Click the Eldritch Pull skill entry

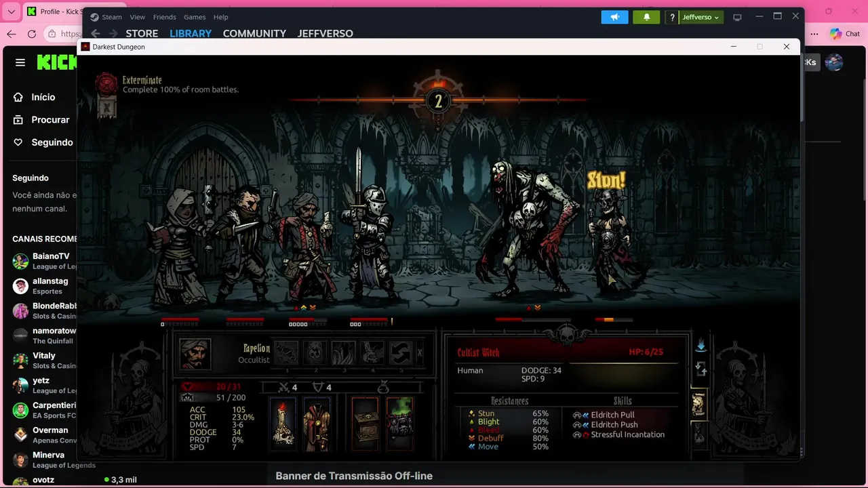(x=604, y=415)
